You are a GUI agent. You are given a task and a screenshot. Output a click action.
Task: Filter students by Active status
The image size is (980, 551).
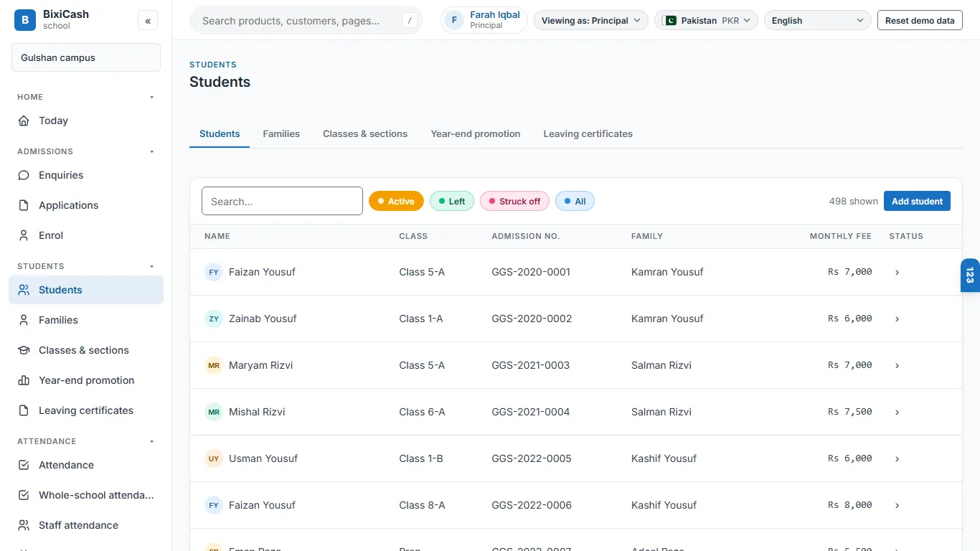point(396,202)
